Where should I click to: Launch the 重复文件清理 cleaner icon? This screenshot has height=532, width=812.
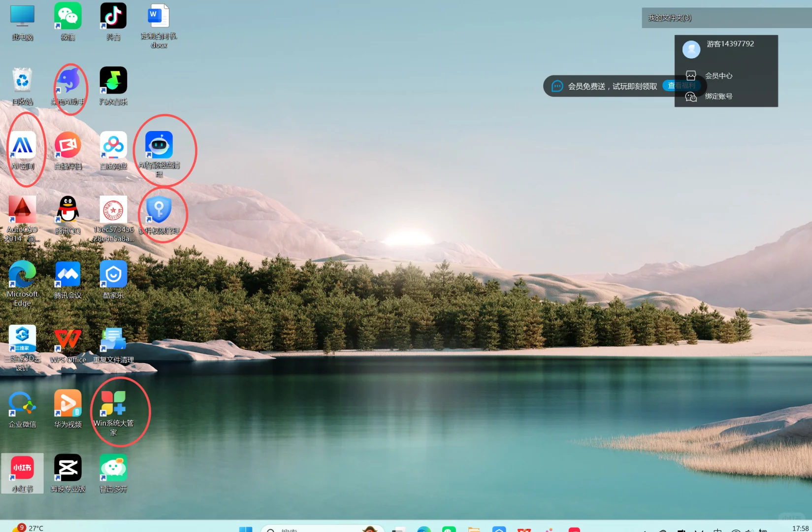click(x=113, y=344)
